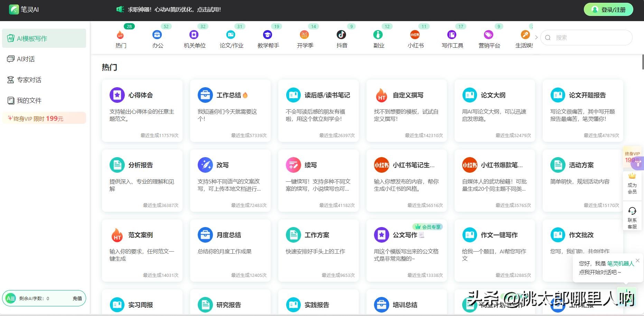Open the 抖音 (TikTok) category icon

tap(341, 35)
